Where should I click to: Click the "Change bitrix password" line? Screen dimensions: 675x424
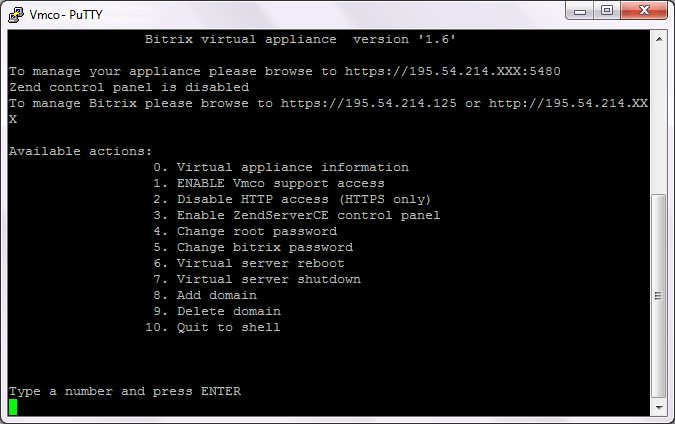pyautogui.click(x=264, y=247)
